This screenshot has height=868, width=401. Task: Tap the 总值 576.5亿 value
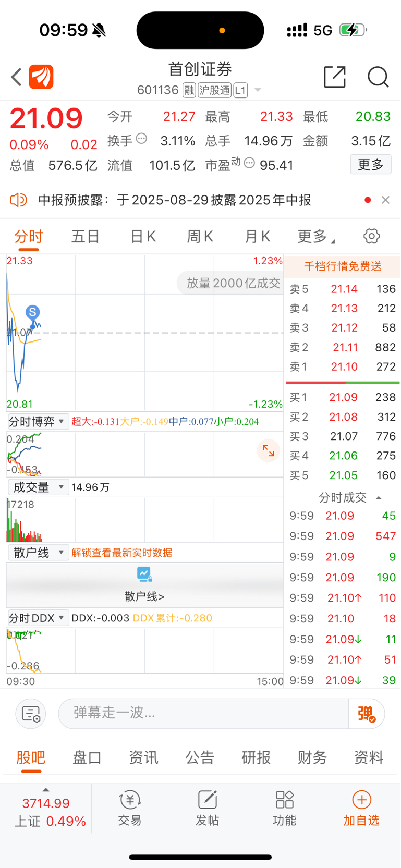pos(54,166)
